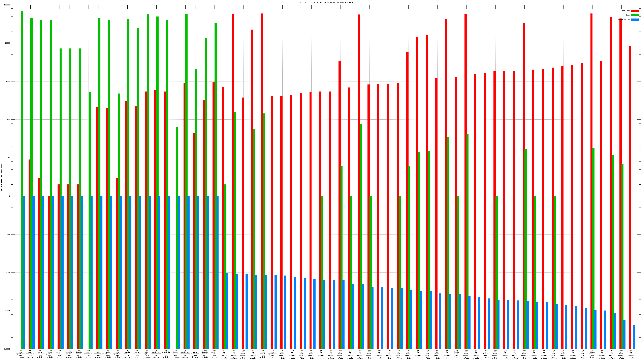Click the 1000 y-axis tick label
The width and height of the screenshot is (644, 362).
[8, 81]
